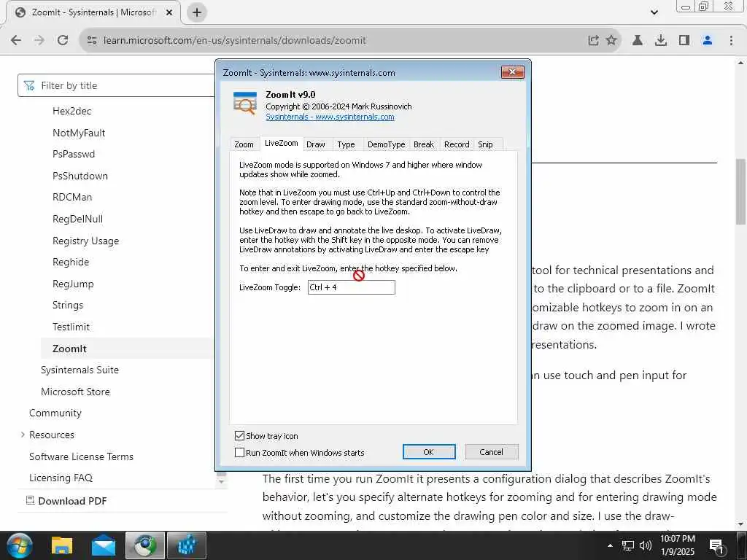This screenshot has height=560, width=747.
Task: Open the DemoType tab
Action: (387, 144)
